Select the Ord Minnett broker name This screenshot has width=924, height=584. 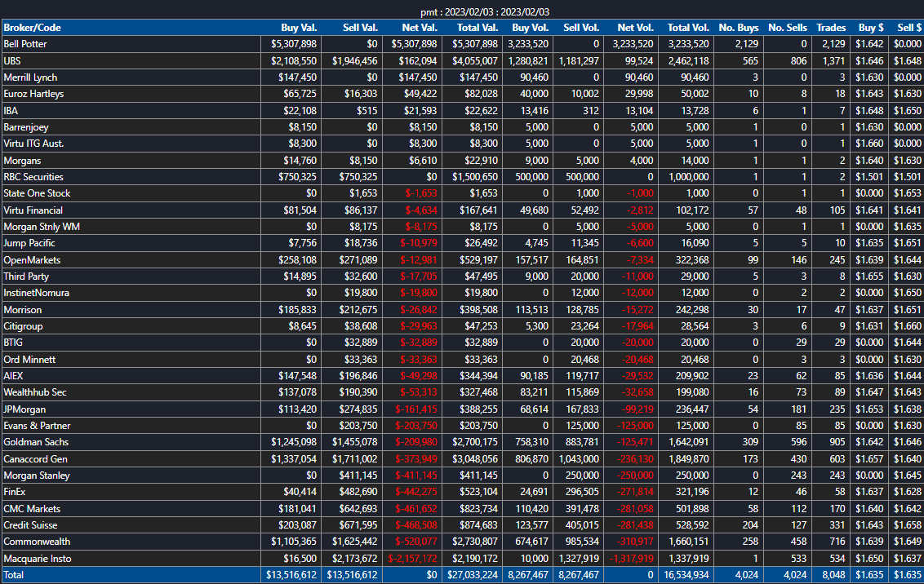coord(29,359)
